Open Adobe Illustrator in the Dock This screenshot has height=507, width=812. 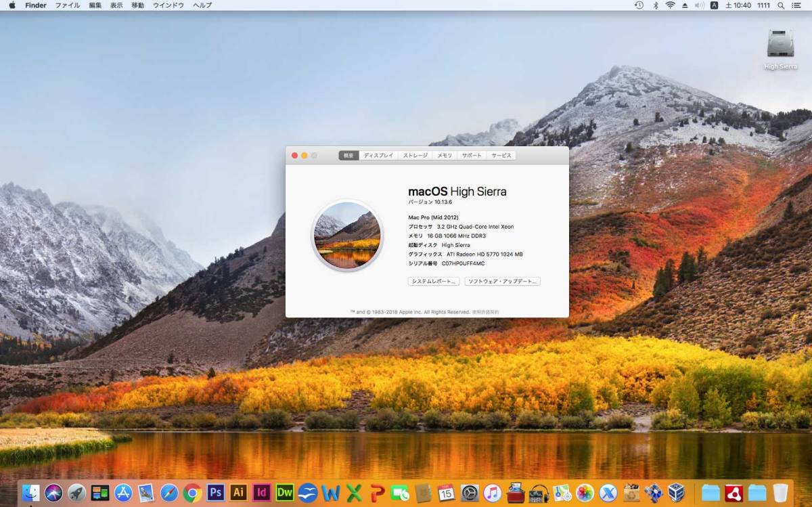(x=238, y=493)
